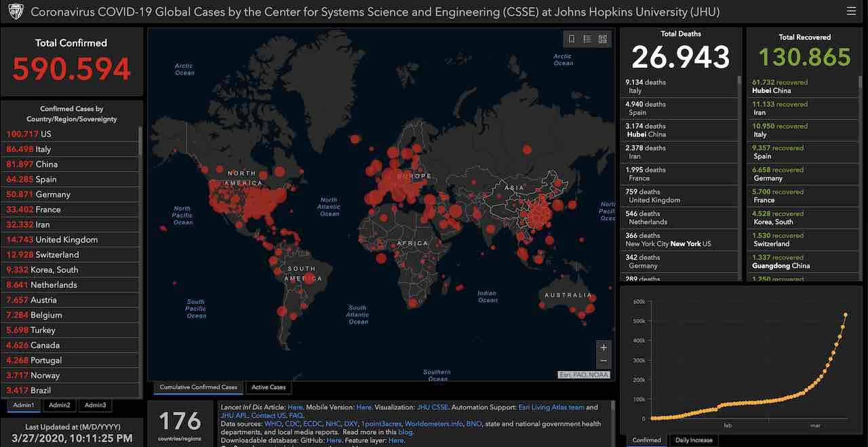Screen dimensions: 868x447
Task: Select US row with 100.717 cases
Action: 71,134
